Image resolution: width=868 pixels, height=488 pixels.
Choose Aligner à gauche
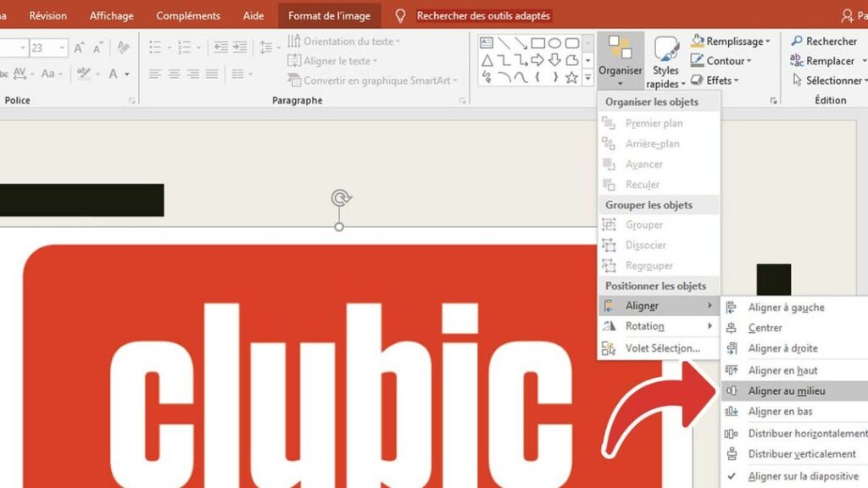coord(794,307)
